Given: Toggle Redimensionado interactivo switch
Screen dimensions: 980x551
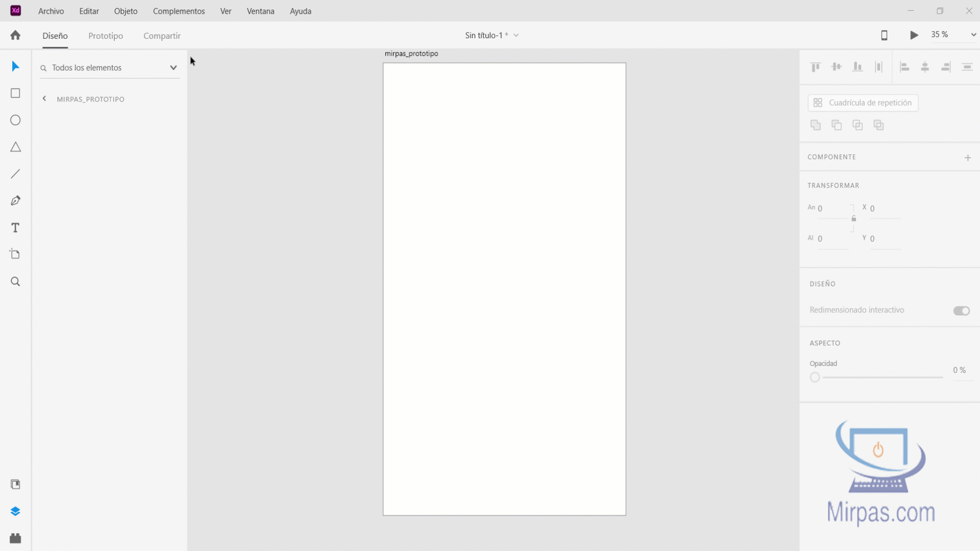Looking at the screenshot, I should [x=961, y=311].
